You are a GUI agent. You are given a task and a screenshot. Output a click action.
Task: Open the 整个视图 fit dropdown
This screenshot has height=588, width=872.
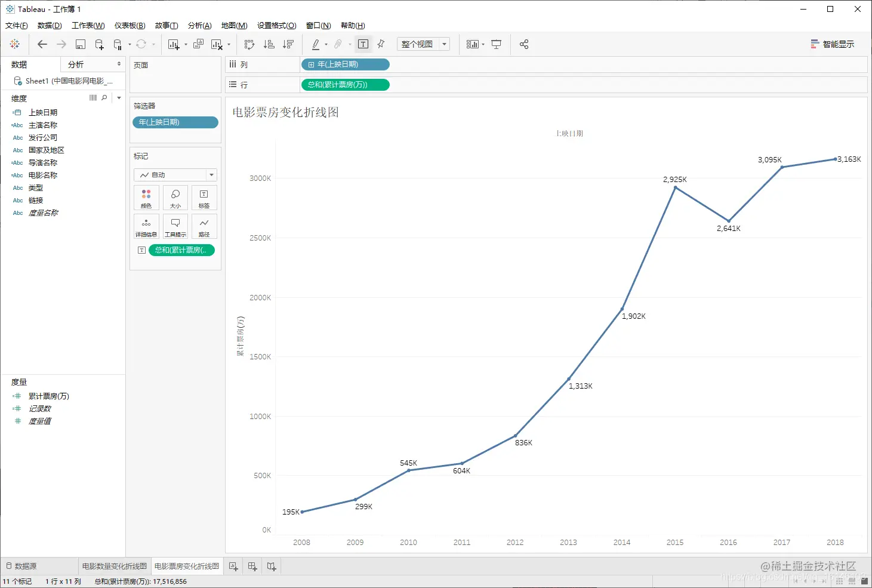(x=423, y=44)
